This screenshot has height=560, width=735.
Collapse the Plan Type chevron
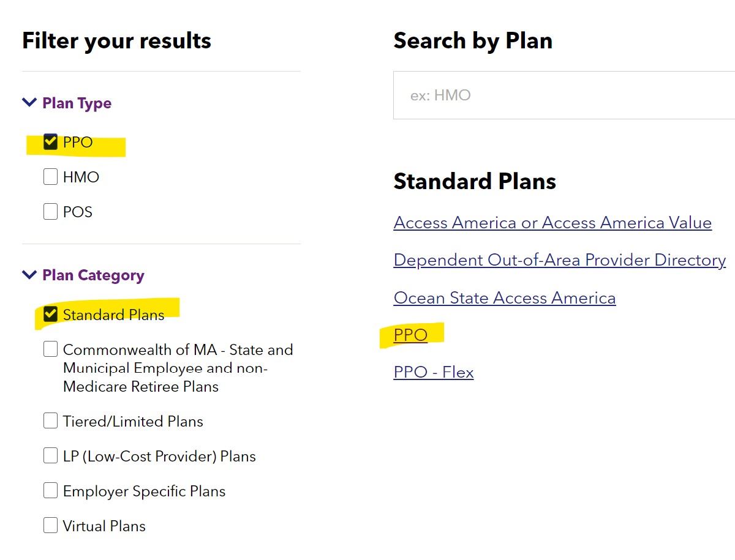coord(29,103)
